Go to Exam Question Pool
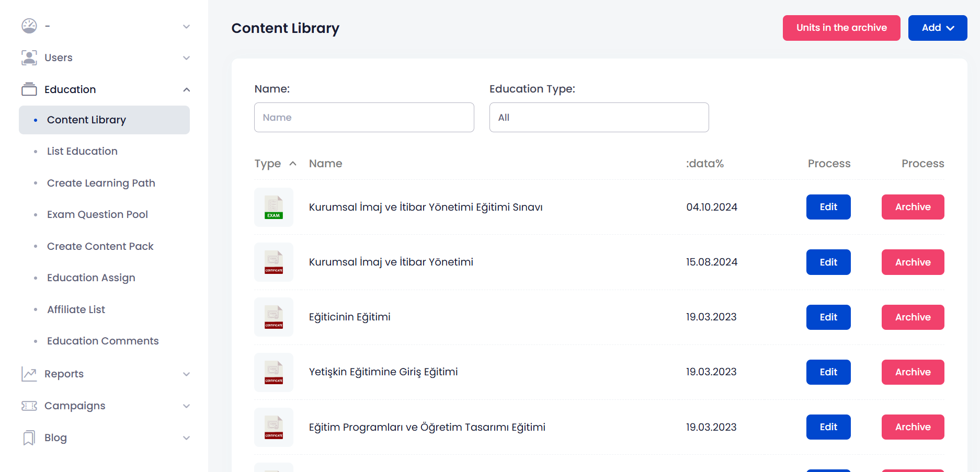The image size is (980, 472). [97, 214]
